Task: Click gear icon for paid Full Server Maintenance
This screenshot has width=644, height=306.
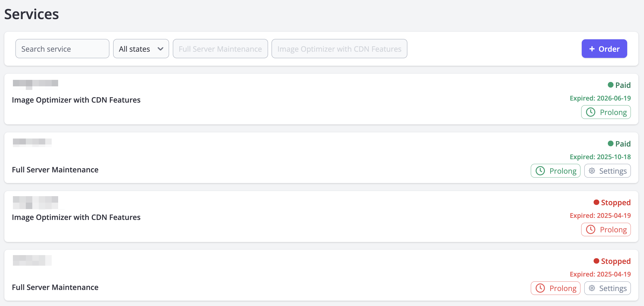Action: click(x=592, y=171)
